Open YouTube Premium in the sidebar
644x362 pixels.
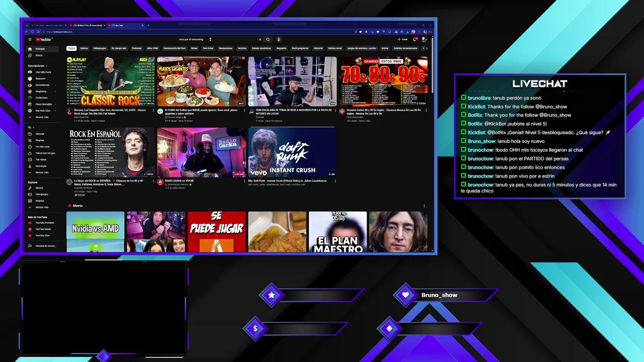(x=42, y=223)
